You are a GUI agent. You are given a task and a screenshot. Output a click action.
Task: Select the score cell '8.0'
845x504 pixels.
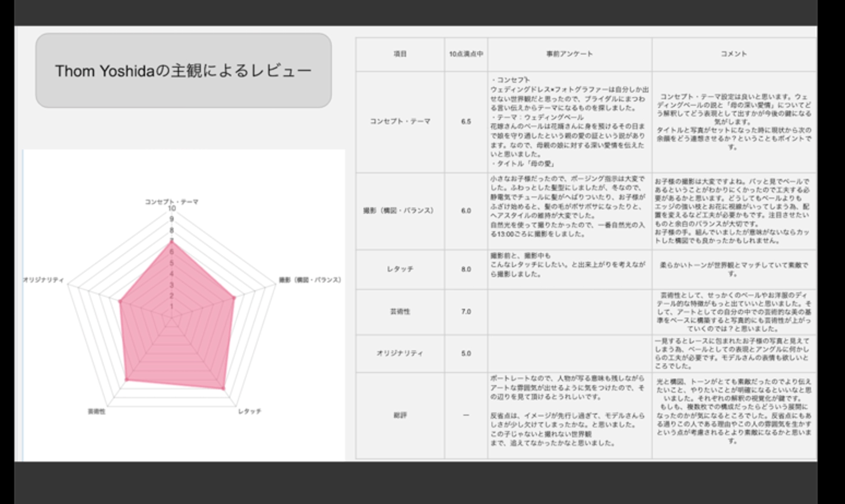tap(466, 269)
